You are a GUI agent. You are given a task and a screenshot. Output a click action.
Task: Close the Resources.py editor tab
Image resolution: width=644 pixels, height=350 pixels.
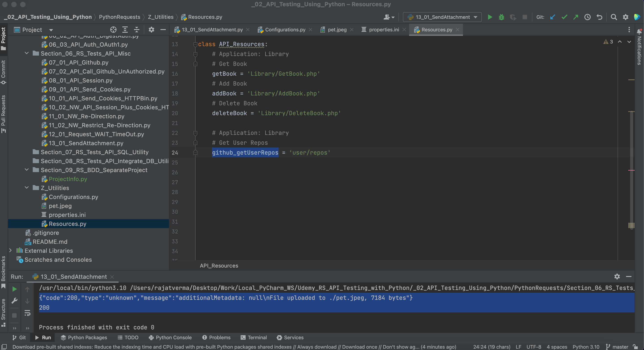(x=458, y=30)
